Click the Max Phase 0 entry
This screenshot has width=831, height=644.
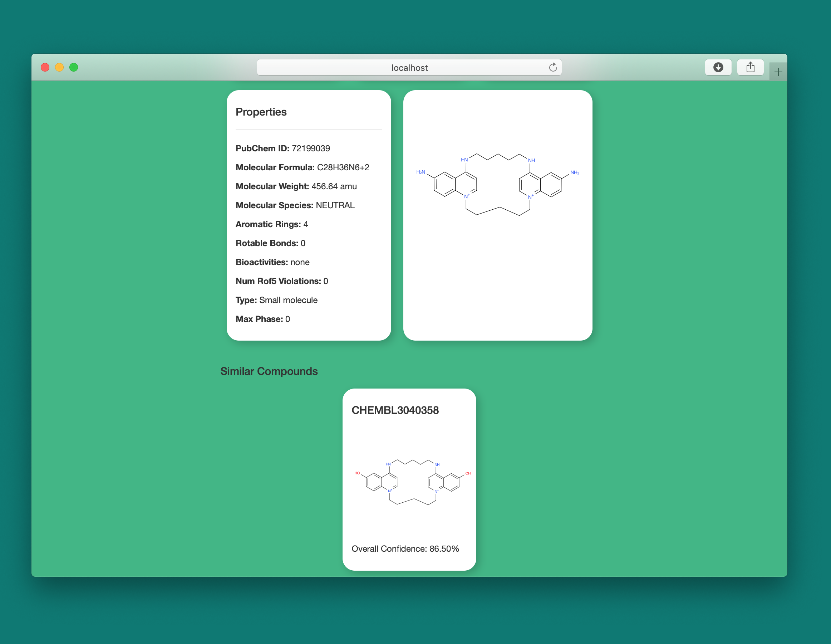pyautogui.click(x=262, y=319)
